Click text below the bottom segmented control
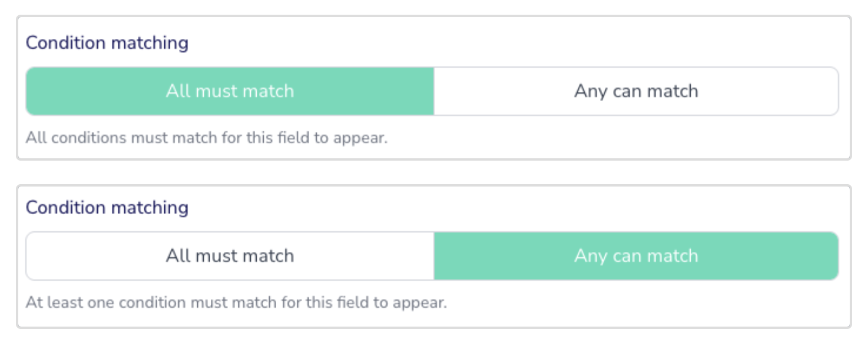Screen dimensions: 868x346 point(236,303)
